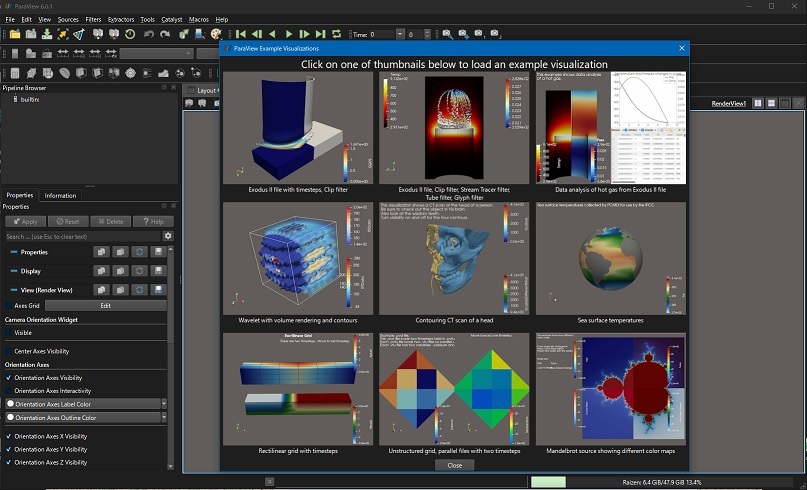Image resolution: width=807 pixels, height=490 pixels.
Task: Click the Axes Grid Edit button
Action: point(105,305)
